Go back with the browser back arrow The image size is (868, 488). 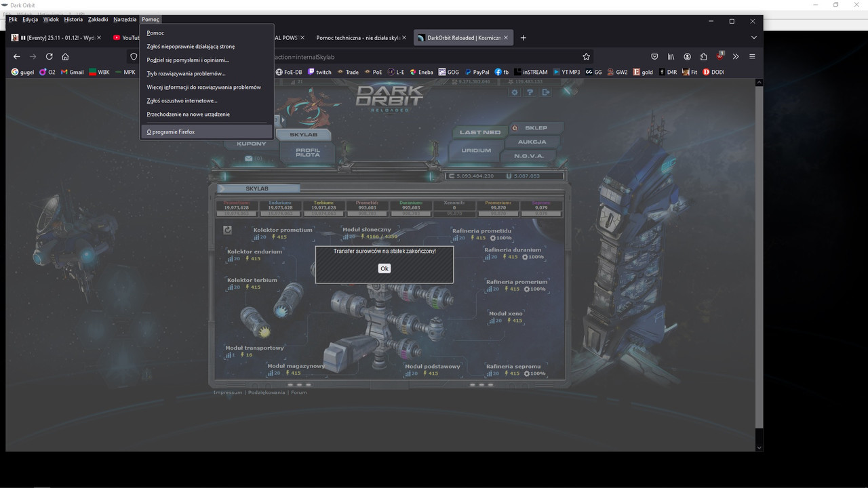click(17, 57)
